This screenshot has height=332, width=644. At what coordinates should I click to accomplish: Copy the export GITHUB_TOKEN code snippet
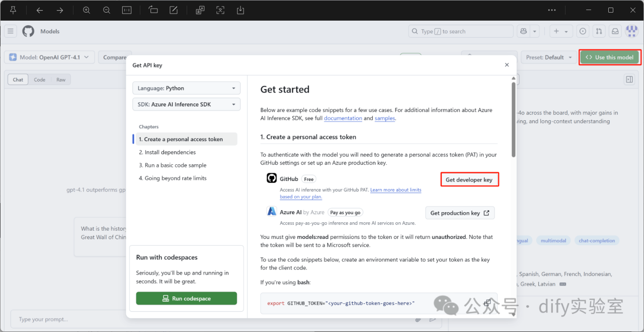tap(487, 303)
